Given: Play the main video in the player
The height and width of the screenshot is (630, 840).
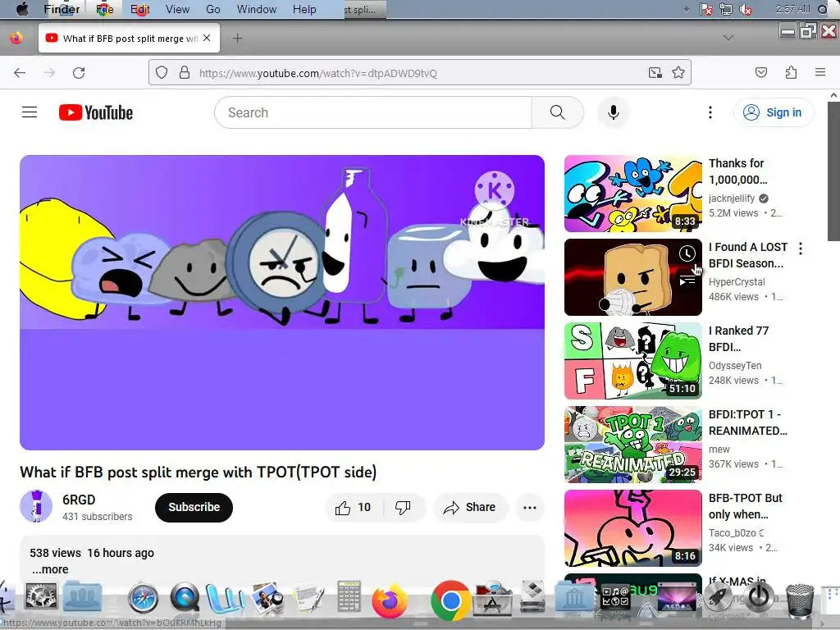Looking at the screenshot, I should pyautogui.click(x=282, y=303).
